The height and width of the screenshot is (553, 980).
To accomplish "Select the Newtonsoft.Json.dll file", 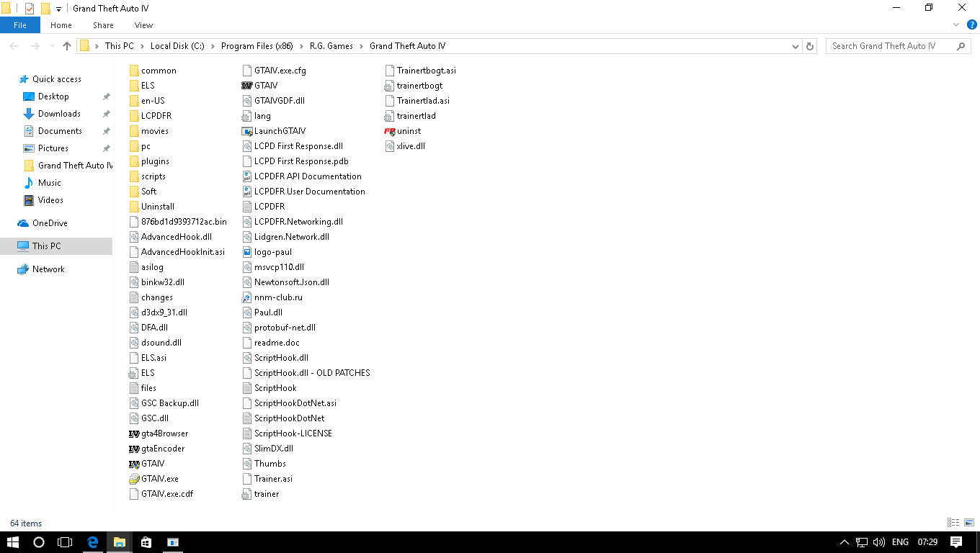I will [x=286, y=282].
